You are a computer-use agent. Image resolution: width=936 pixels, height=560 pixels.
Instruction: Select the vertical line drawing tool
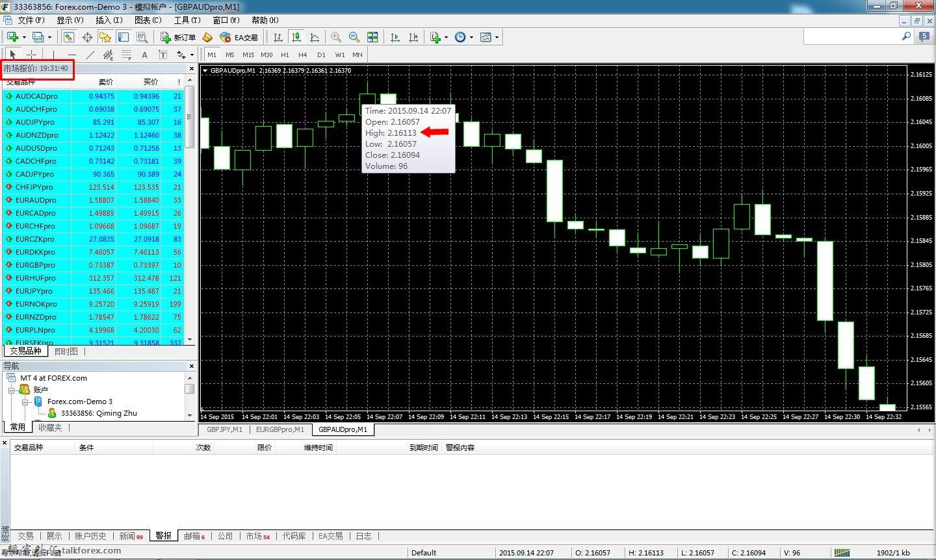53,55
